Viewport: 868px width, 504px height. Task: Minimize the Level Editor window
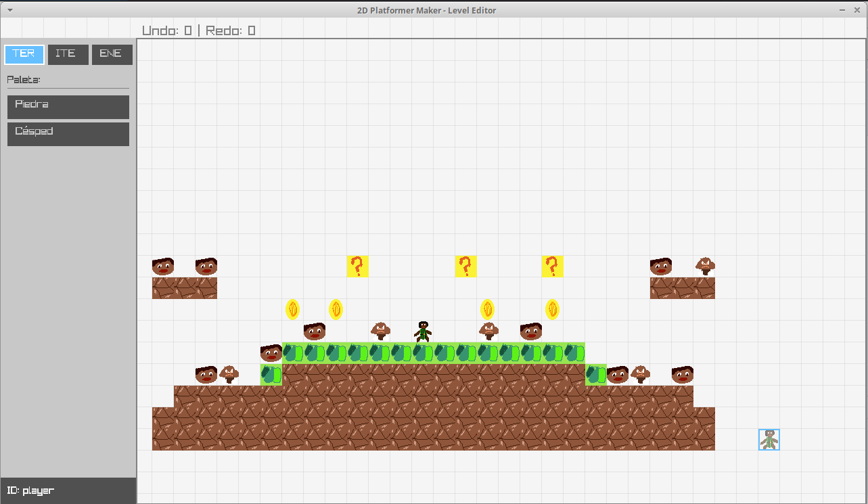tap(842, 10)
